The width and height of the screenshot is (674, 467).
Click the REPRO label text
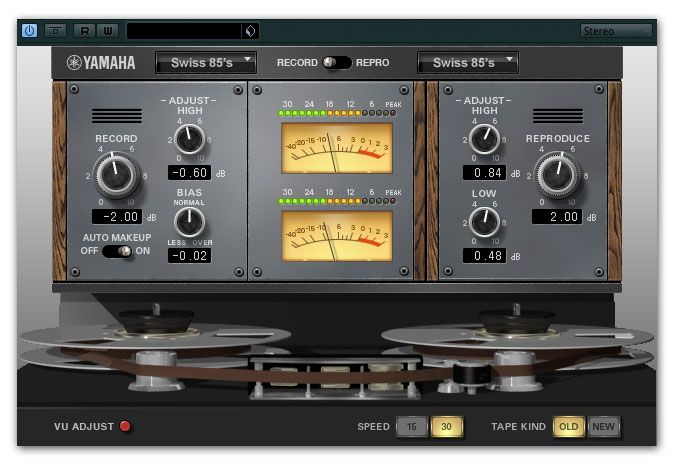[x=373, y=63]
